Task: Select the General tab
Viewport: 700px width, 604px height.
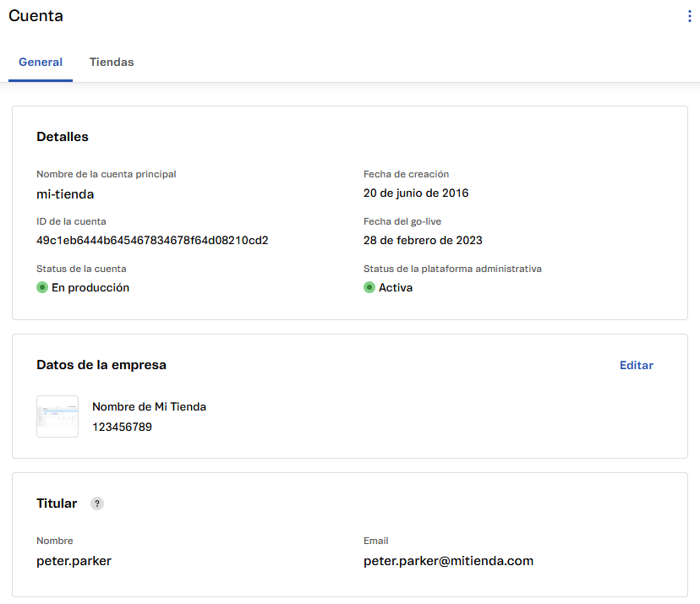Action: 41,62
